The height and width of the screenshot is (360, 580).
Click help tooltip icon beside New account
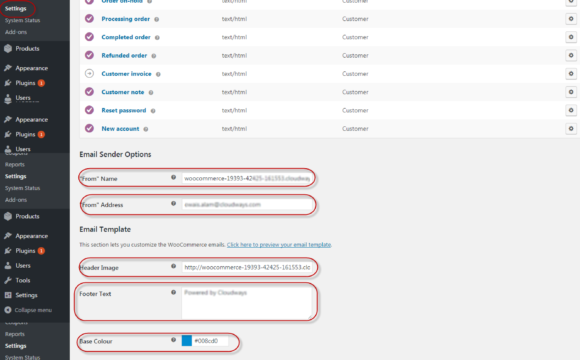(x=146, y=129)
